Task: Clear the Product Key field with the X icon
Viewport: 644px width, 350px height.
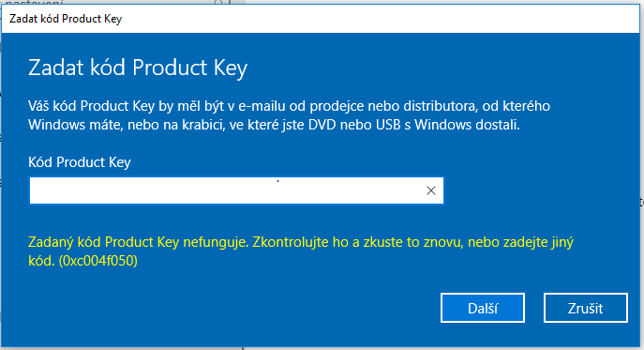Action: pyautogui.click(x=431, y=190)
